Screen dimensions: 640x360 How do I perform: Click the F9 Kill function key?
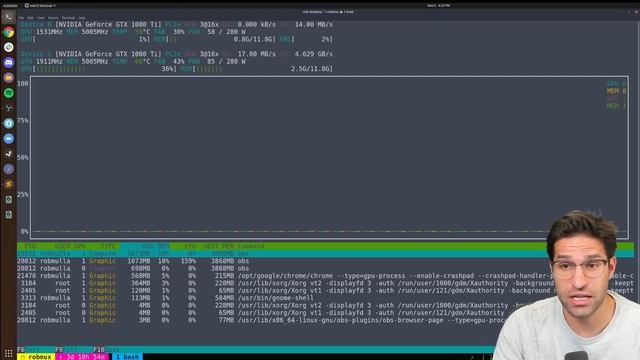click(67, 350)
